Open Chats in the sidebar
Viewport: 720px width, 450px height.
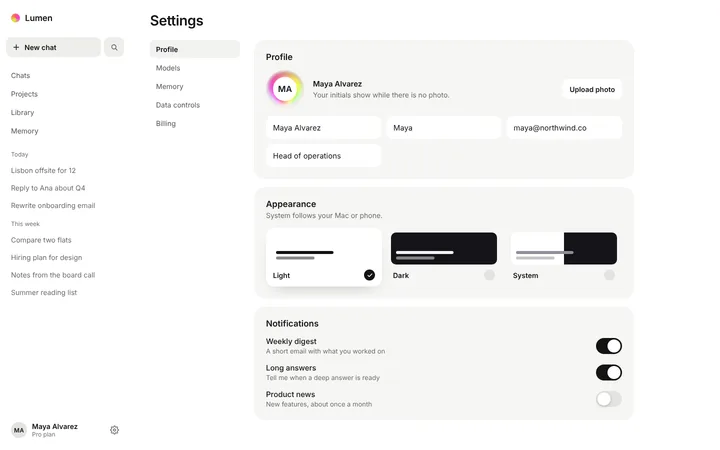click(20, 75)
